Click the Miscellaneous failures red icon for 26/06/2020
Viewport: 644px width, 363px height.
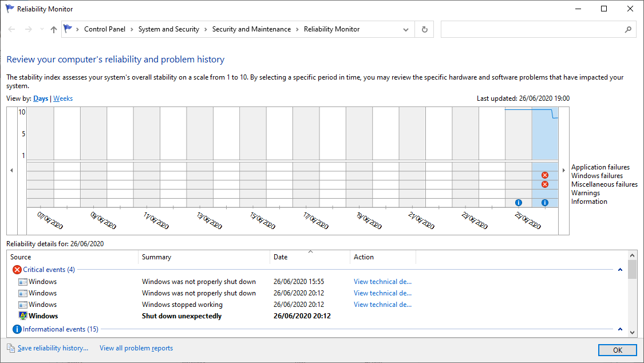544,184
